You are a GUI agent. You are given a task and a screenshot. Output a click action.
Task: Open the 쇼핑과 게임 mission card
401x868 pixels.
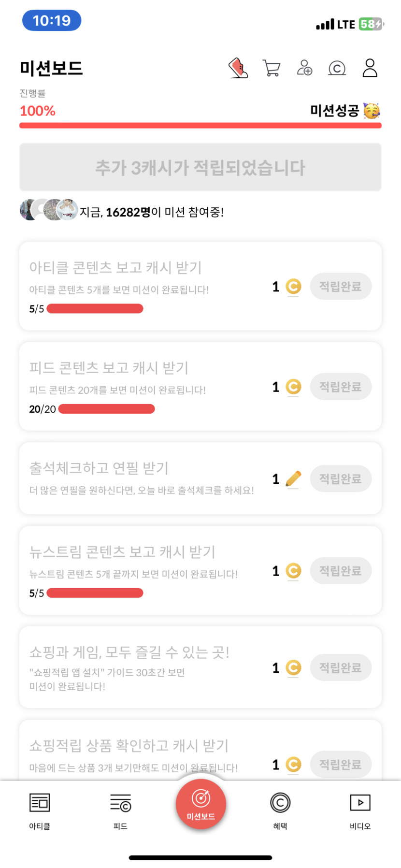145,667
